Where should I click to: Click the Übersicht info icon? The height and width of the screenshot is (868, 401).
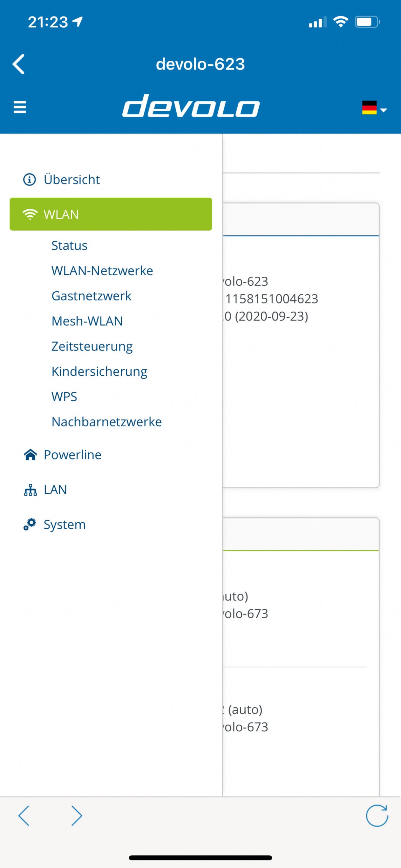[x=29, y=179]
